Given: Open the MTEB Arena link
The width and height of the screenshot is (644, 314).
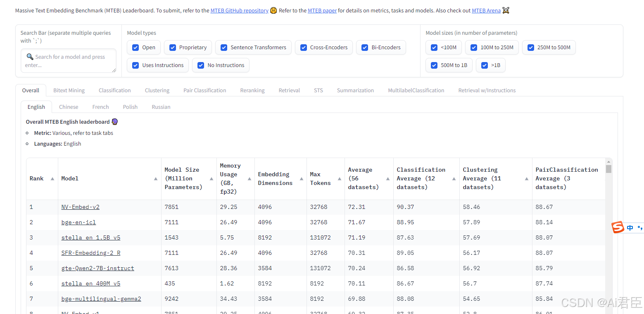Looking at the screenshot, I should pyautogui.click(x=486, y=11).
